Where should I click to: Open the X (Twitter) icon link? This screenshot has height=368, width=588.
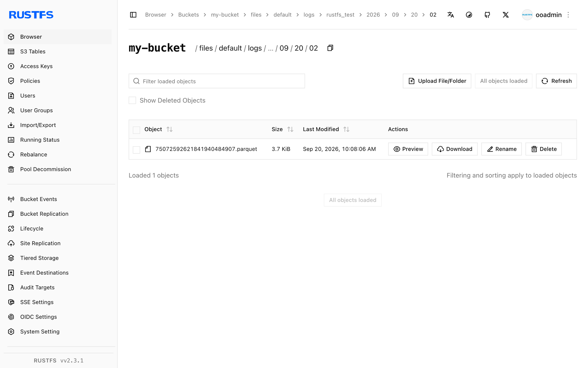(x=506, y=15)
